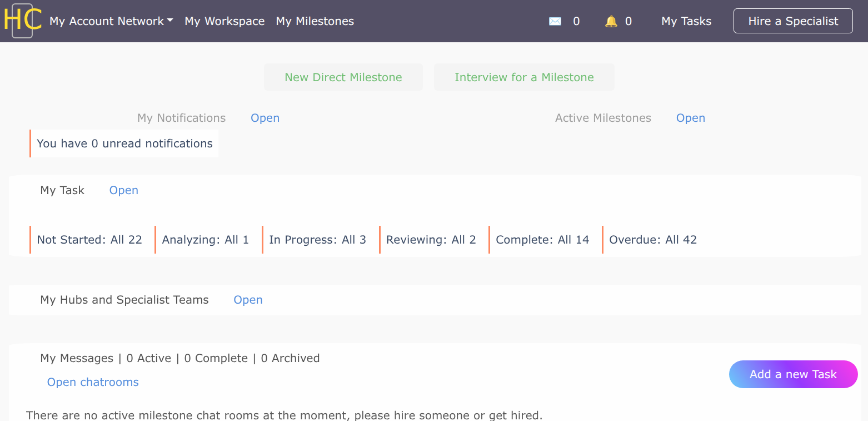This screenshot has height=421, width=868.
Task: Create a New Direct Milestone
Action: coord(343,77)
